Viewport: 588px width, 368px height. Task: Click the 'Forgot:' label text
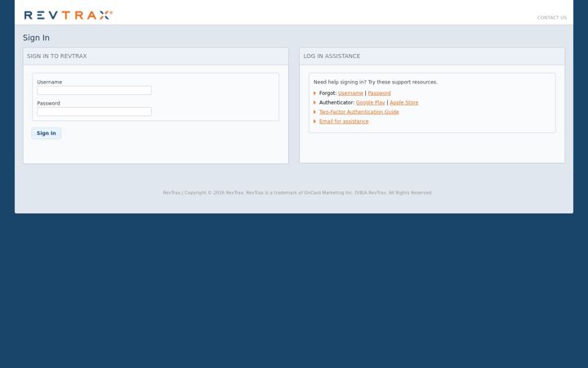coord(327,93)
